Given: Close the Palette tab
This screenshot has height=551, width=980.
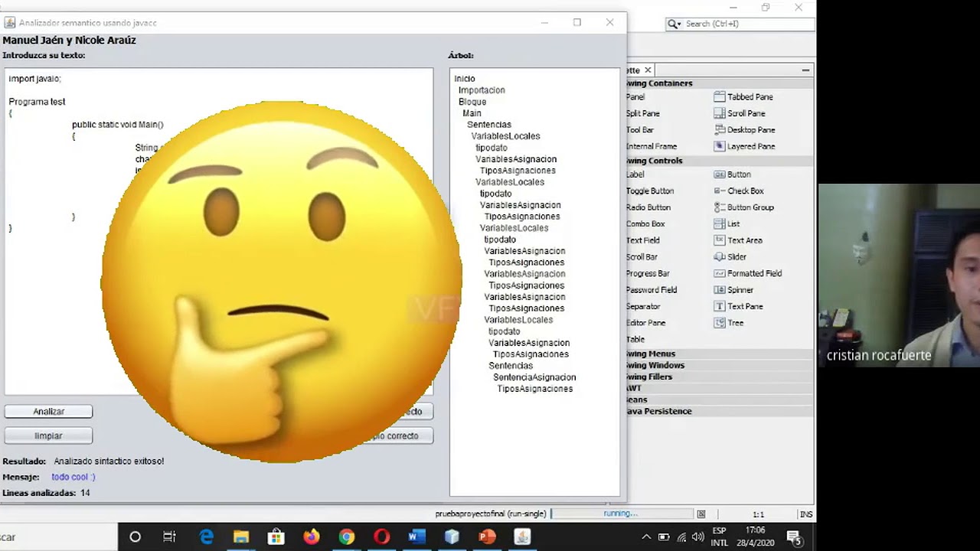Looking at the screenshot, I should pyautogui.click(x=648, y=70).
